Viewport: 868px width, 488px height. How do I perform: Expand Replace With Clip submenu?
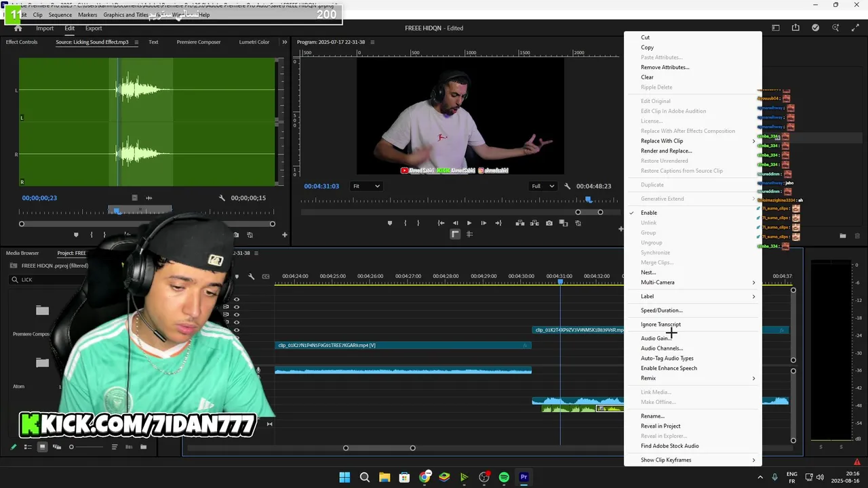[692, 141]
